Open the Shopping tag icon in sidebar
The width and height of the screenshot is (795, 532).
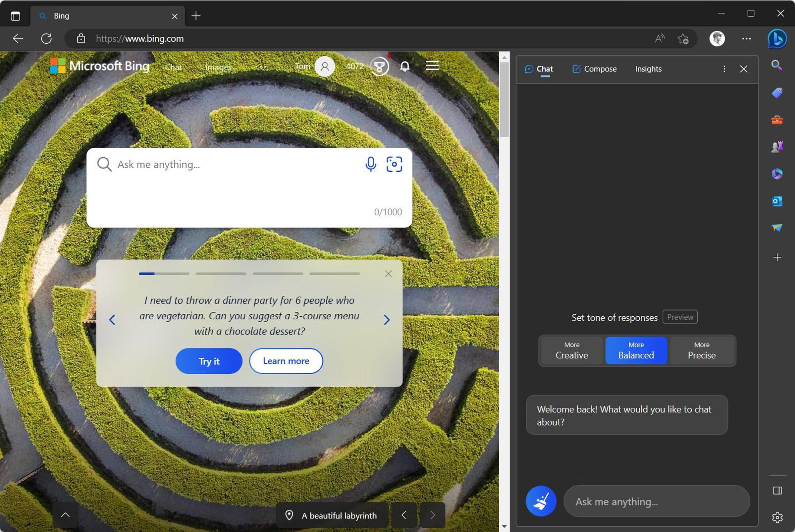click(777, 93)
